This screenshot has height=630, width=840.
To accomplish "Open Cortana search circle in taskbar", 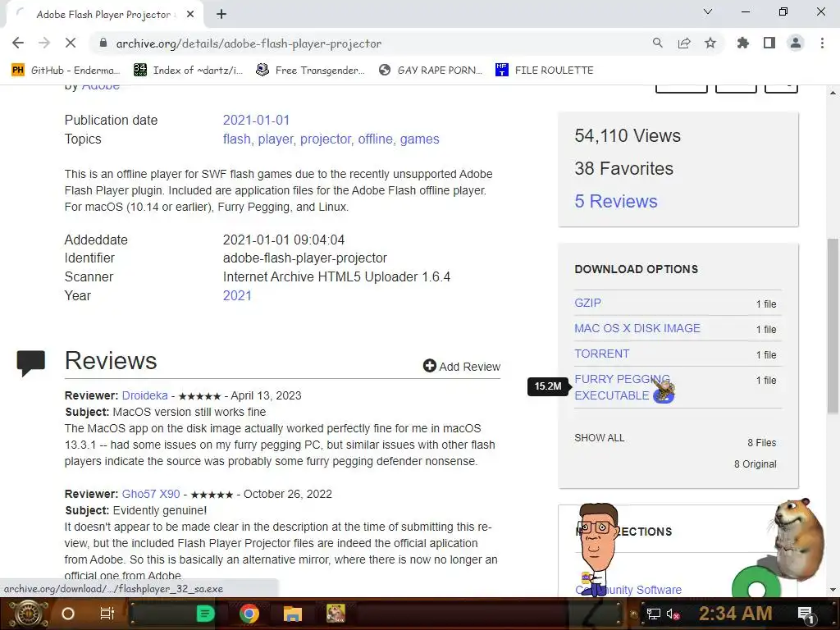I will click(x=67, y=614).
